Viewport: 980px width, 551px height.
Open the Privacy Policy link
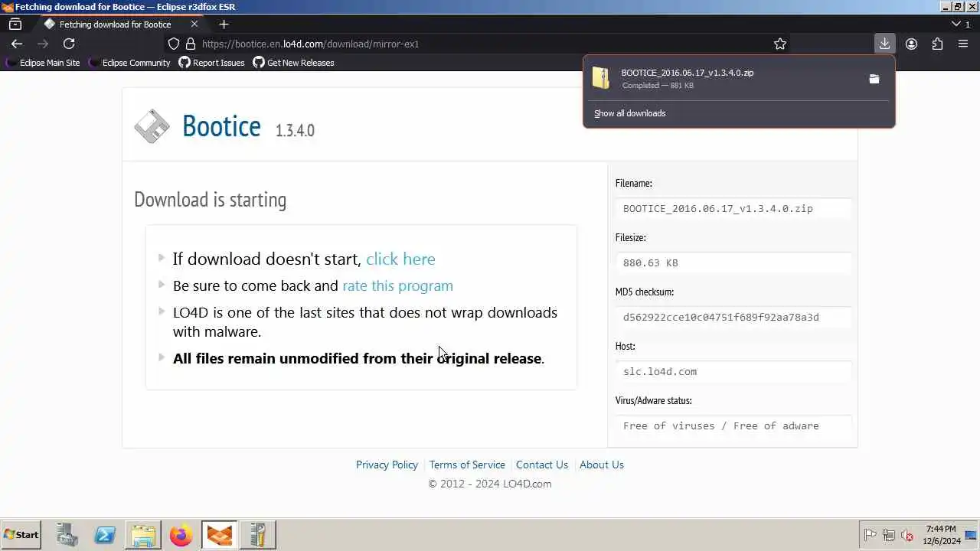(387, 465)
